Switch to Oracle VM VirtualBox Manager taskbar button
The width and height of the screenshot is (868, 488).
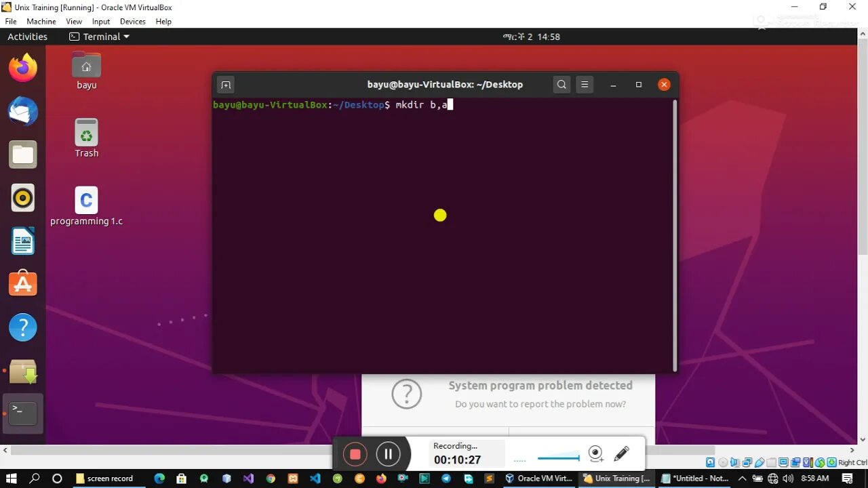538,479
